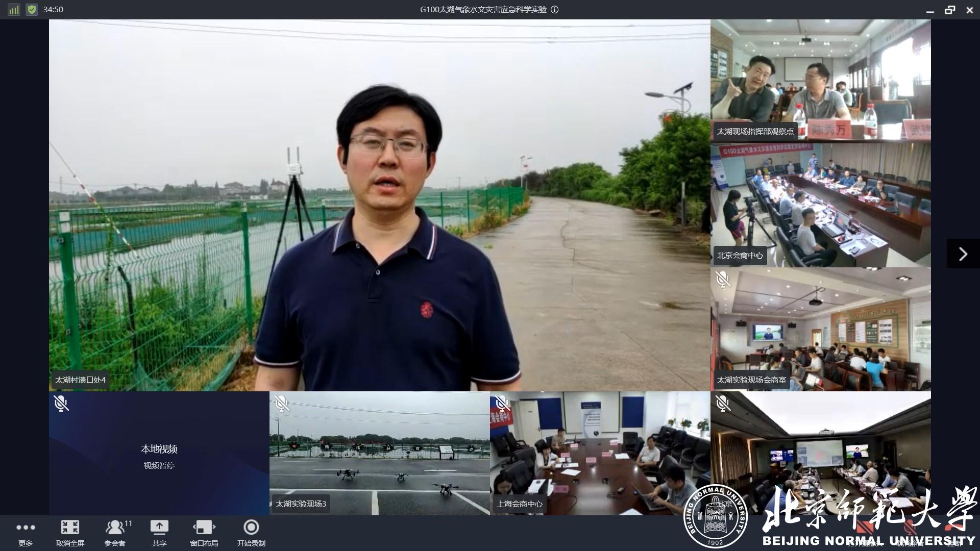Unmute microphone using red mic icon
980x551 pixels.
pos(910,528)
